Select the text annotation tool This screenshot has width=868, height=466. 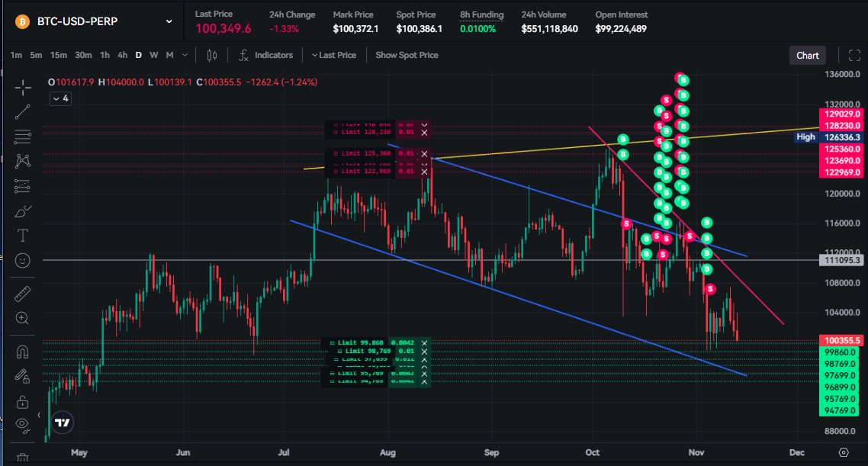[22, 236]
